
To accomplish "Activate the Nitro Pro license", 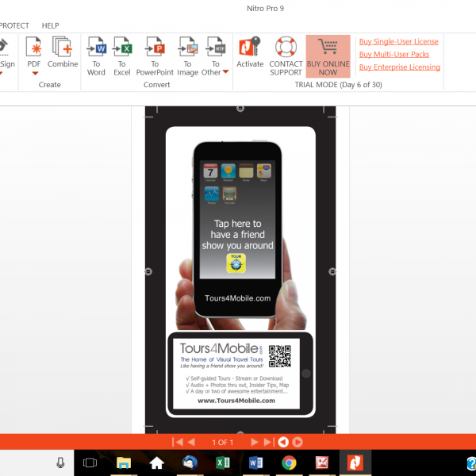I will coord(250,52).
